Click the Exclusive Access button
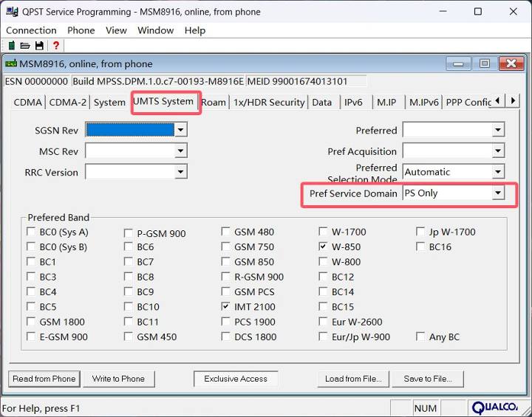The height and width of the screenshot is (417, 532). [236, 379]
